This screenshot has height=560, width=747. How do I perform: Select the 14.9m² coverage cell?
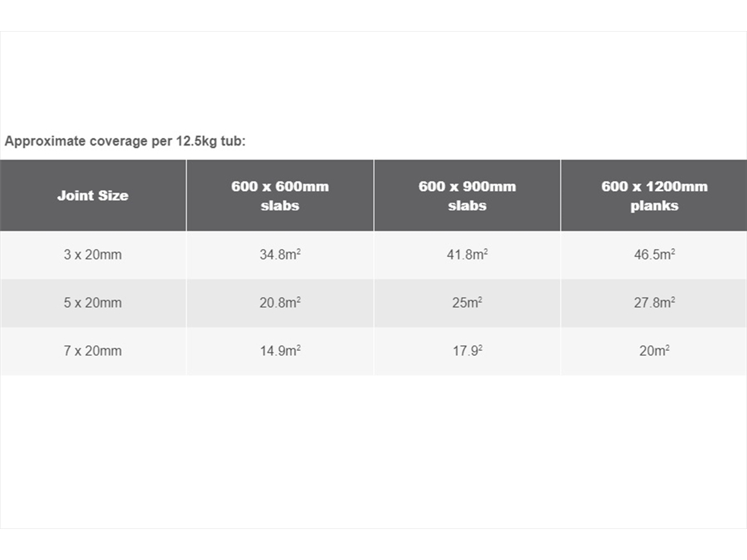[280, 351]
